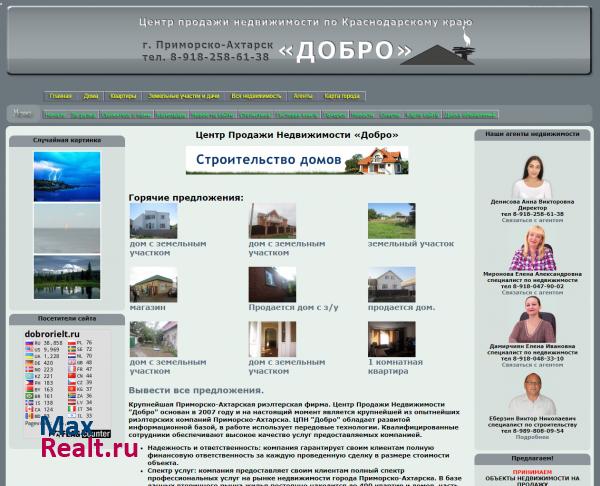Contact agent Дамирчиян via Связаться с агентом
Image resolution: width=600 pixels, height=486 pixels.
coord(532,365)
